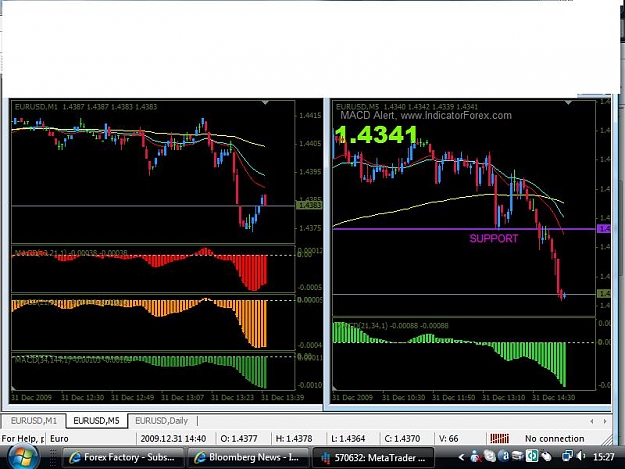625x469 pixels.
Task: Click the 1.4415 price level on M1 axis
Action: click(x=310, y=116)
